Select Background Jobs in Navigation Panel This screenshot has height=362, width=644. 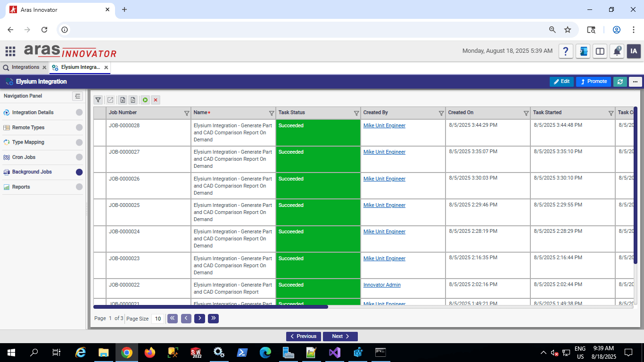tap(42, 172)
